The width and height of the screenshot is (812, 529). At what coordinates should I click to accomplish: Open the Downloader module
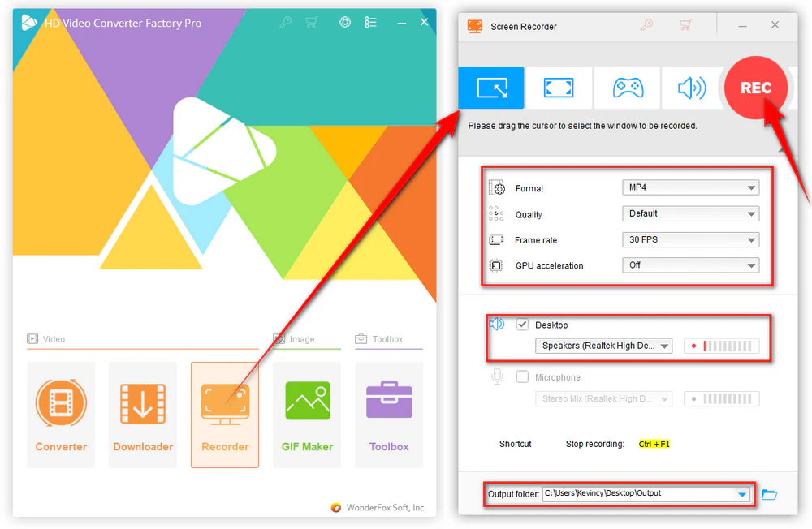[143, 415]
